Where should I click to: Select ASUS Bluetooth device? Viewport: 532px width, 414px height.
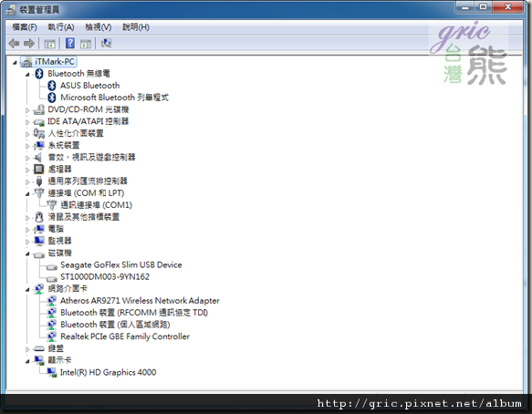coord(90,86)
